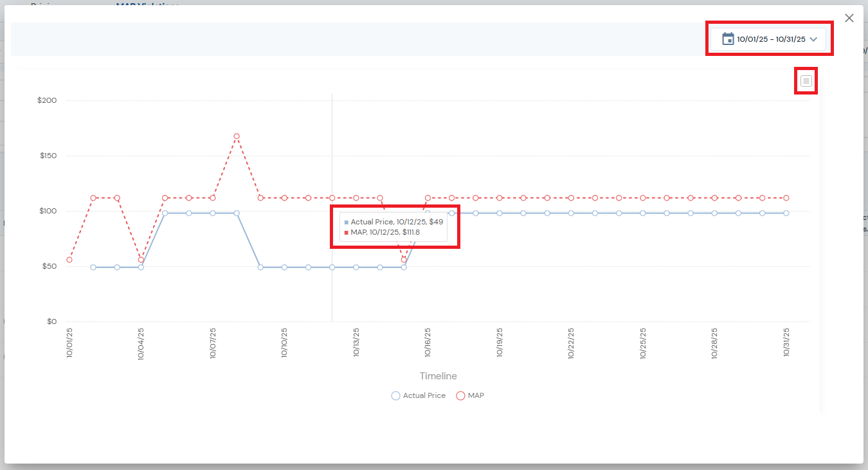Image resolution: width=868 pixels, height=470 pixels.
Task: Click the MAP data point on 10/01/25
Action: point(69,260)
